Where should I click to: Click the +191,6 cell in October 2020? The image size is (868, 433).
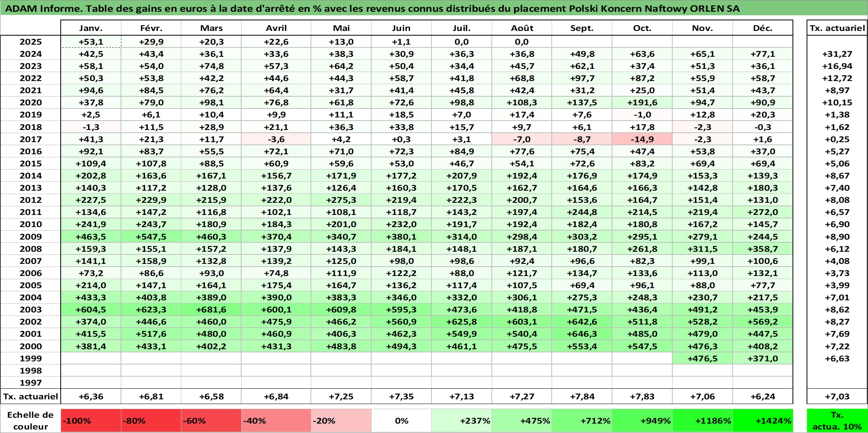pos(642,103)
